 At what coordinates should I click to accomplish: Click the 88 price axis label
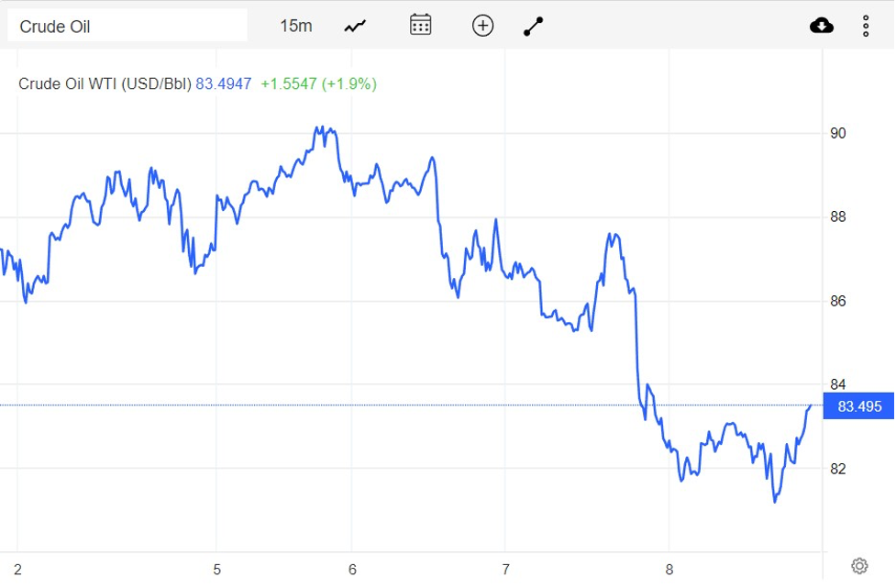[837, 217]
